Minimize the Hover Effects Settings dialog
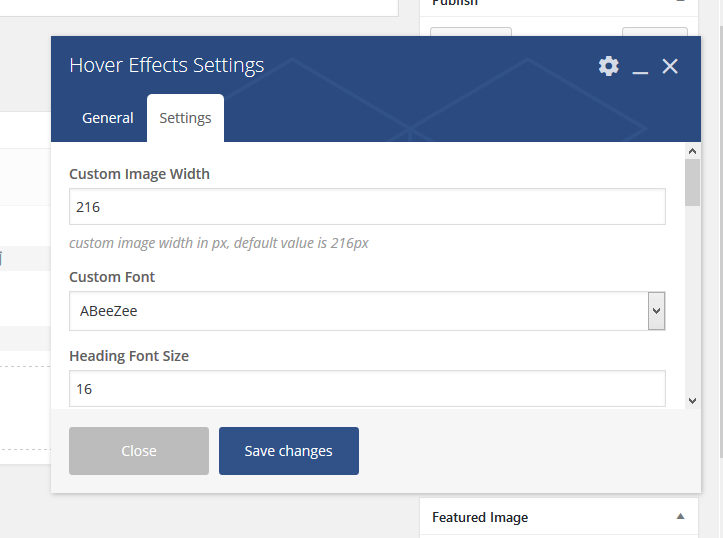Screen dimensions: 723x538 tap(640, 71)
